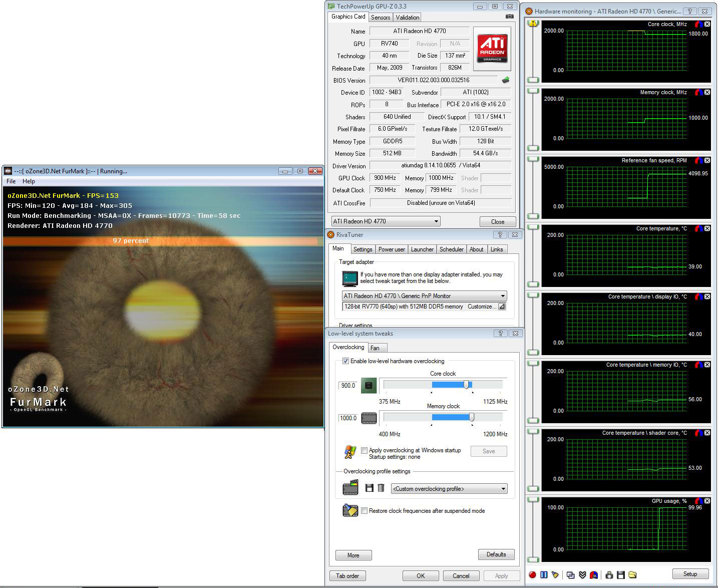Click the red-blue gauge 'A' icon in the monitoring toolbar
The height and width of the screenshot is (588, 718).
594,574
